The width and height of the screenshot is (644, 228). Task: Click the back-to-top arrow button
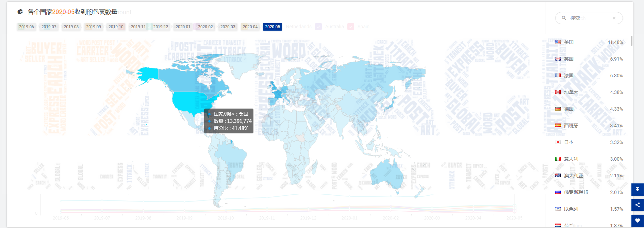tap(638, 190)
